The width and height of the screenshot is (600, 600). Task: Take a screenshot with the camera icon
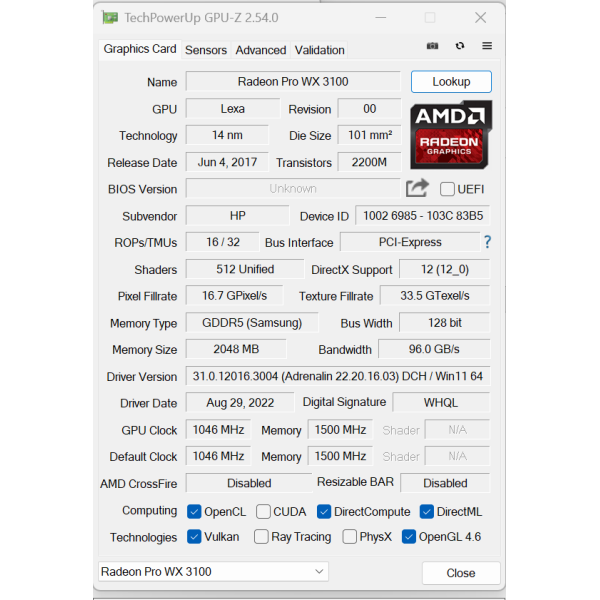point(432,46)
